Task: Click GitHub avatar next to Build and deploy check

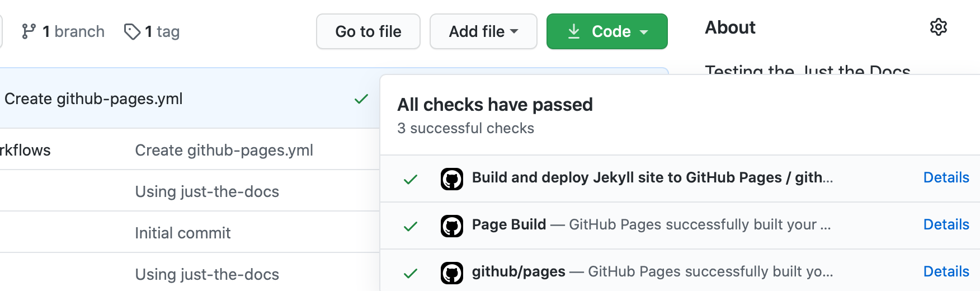Action: (451, 179)
